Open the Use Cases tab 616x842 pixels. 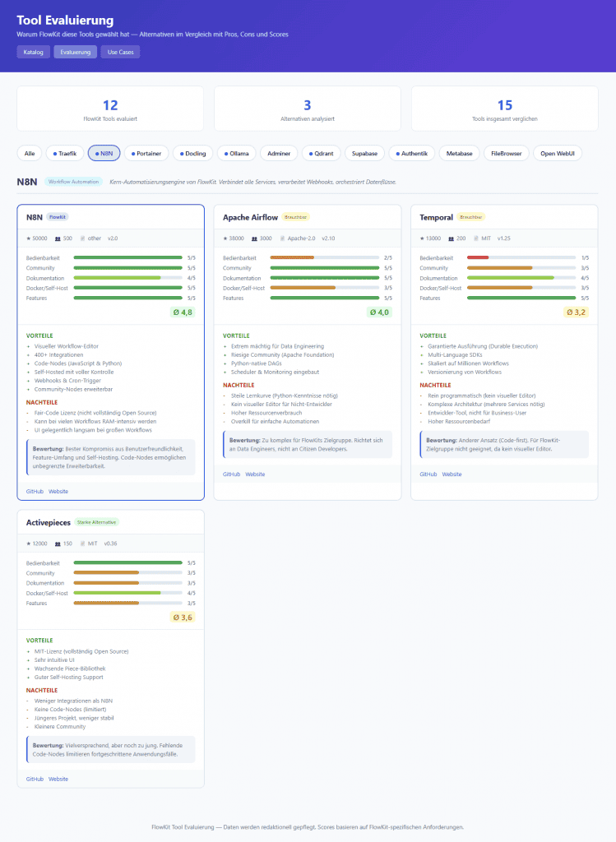[120, 52]
